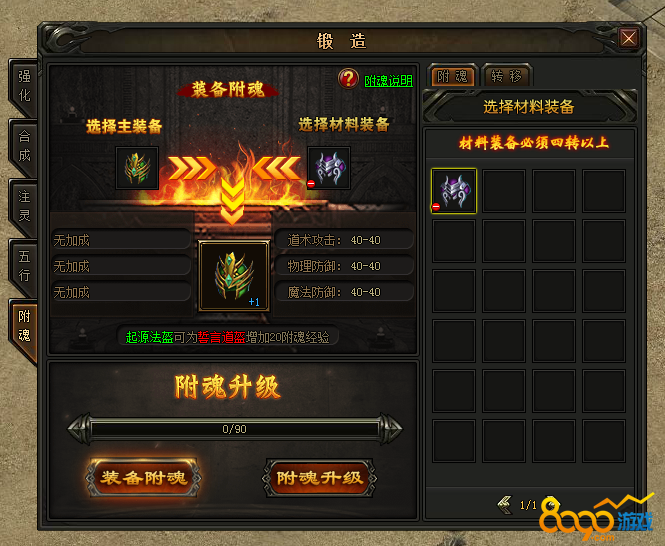Switch to the 转移 tab

click(506, 76)
